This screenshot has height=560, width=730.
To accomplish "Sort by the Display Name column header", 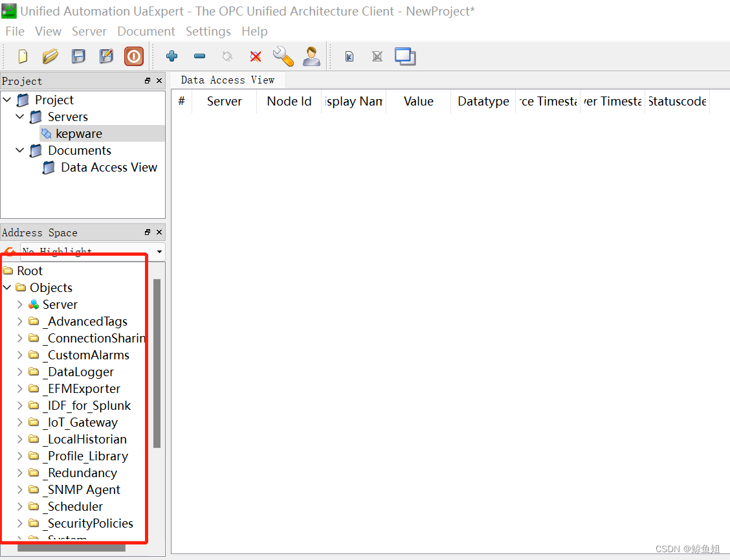I will [354, 101].
